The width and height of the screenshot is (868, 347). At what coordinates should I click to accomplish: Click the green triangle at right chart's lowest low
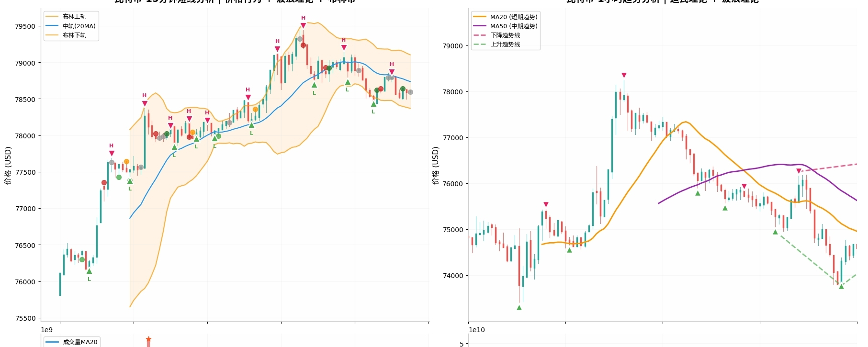click(519, 307)
